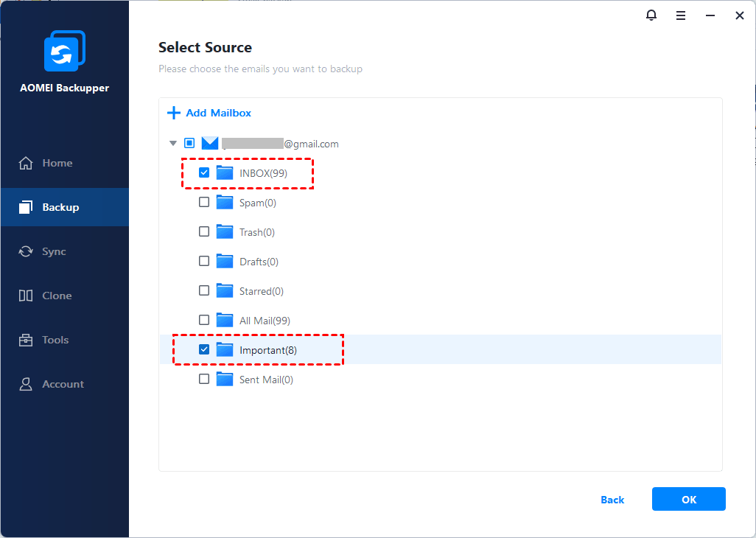Click the plus icon beside Add Mailbox
Viewport: 756px width, 538px height.
pos(173,113)
